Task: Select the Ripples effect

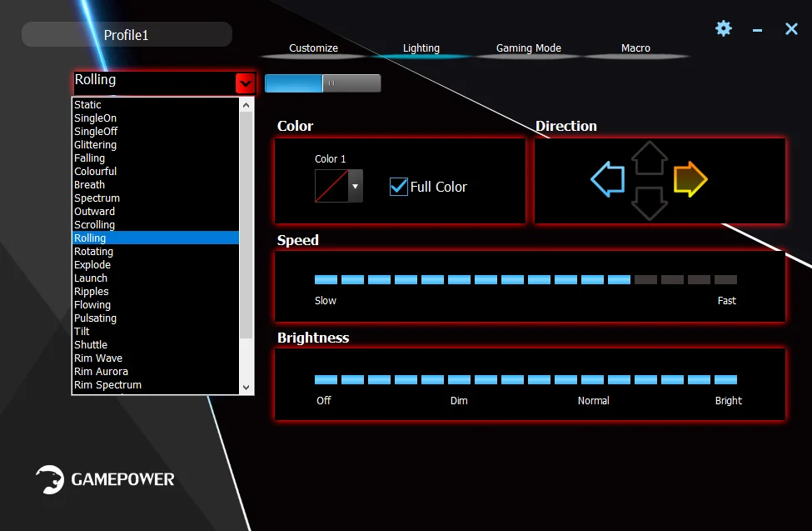Action: [156, 292]
